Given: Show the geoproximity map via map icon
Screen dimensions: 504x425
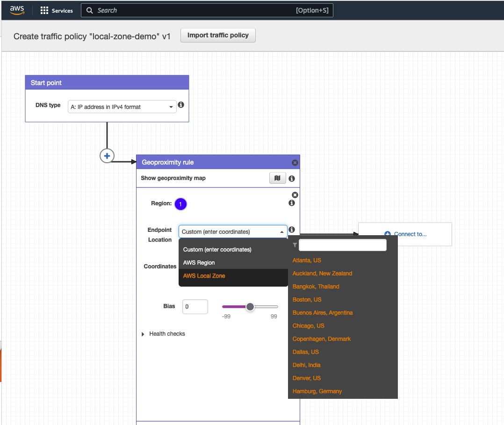Looking at the screenshot, I should tap(278, 178).
